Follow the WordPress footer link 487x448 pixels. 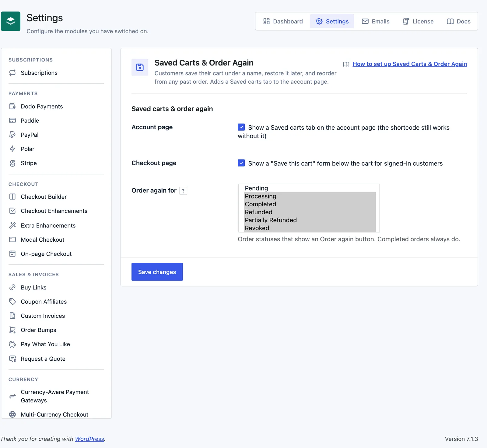89,439
